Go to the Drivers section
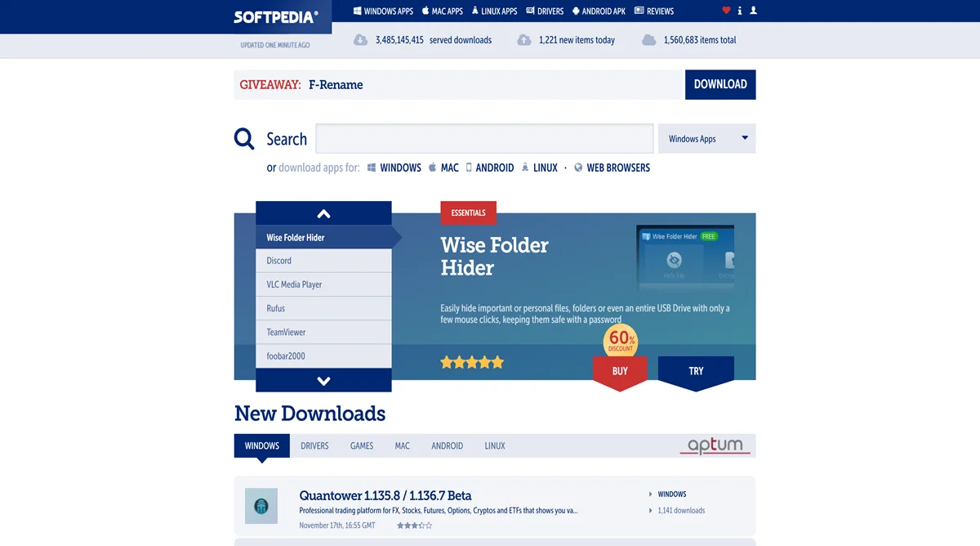 click(x=545, y=11)
